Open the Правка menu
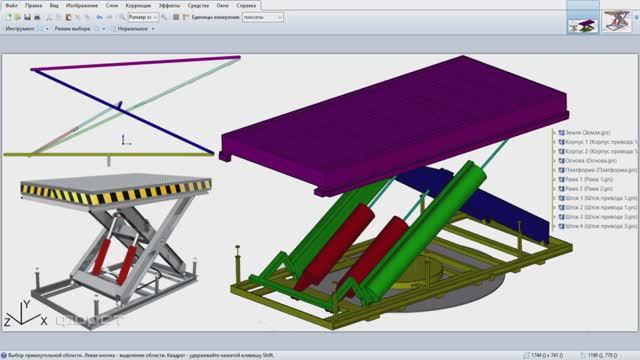 [33, 6]
